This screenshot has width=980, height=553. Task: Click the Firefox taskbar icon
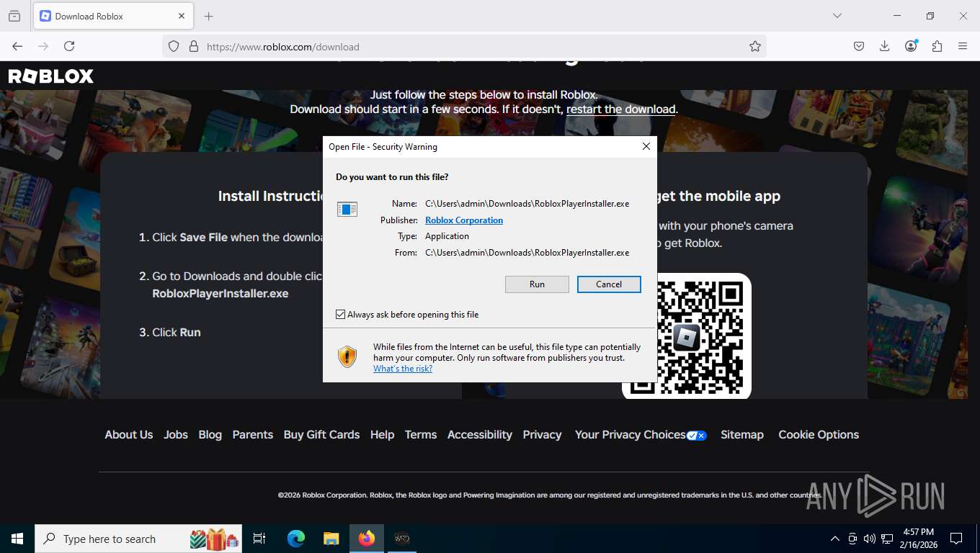pos(367,539)
